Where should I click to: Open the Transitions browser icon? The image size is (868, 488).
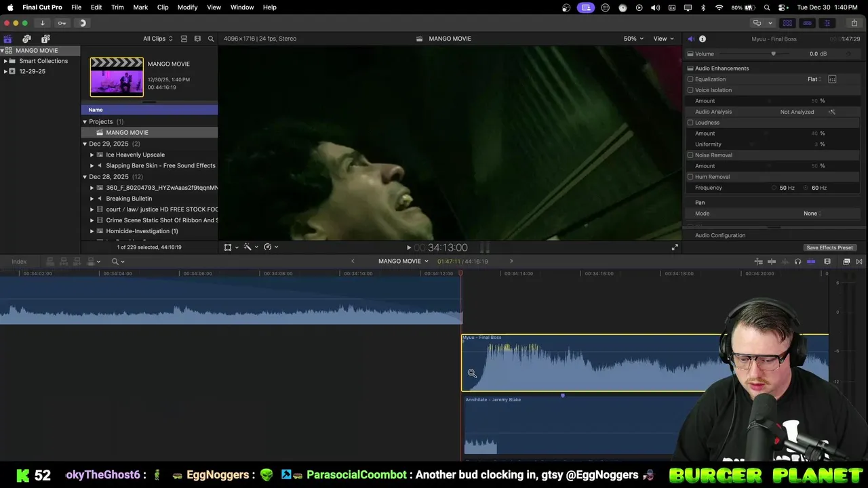tap(859, 262)
